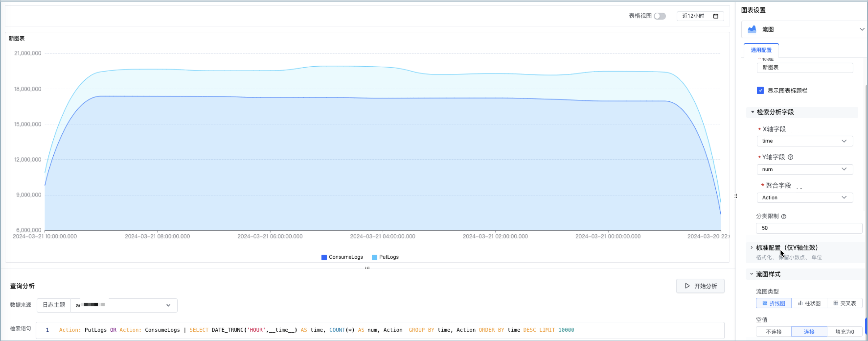Collapse the 检索分析字段 section
The image size is (868, 341).
pos(802,112)
